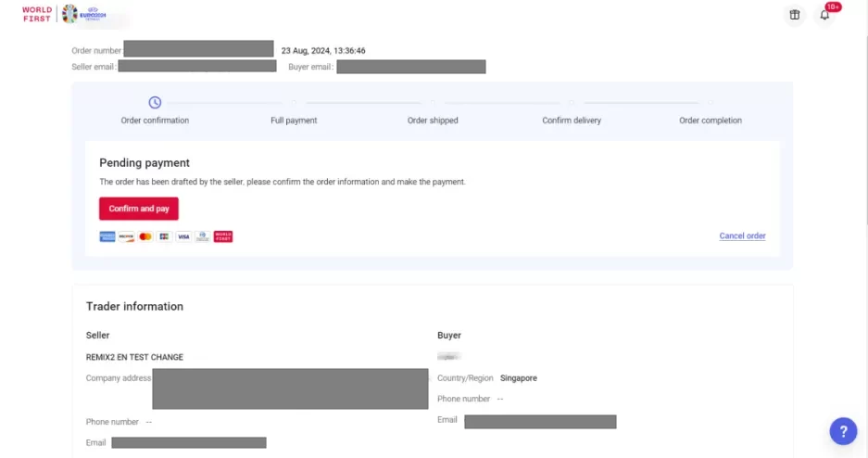Click the Trader information heading
This screenshot has height=458, width=868.
[134, 307]
